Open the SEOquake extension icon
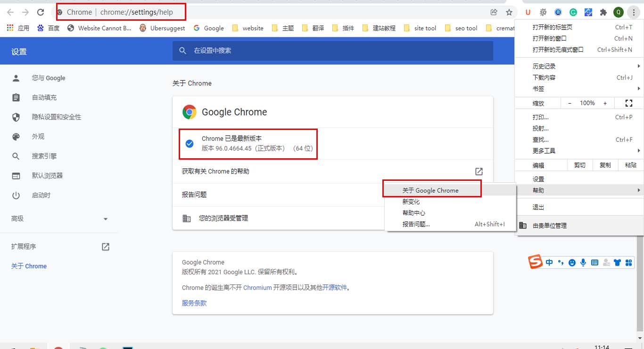Screen dimensions: 644x349 (x=543, y=12)
